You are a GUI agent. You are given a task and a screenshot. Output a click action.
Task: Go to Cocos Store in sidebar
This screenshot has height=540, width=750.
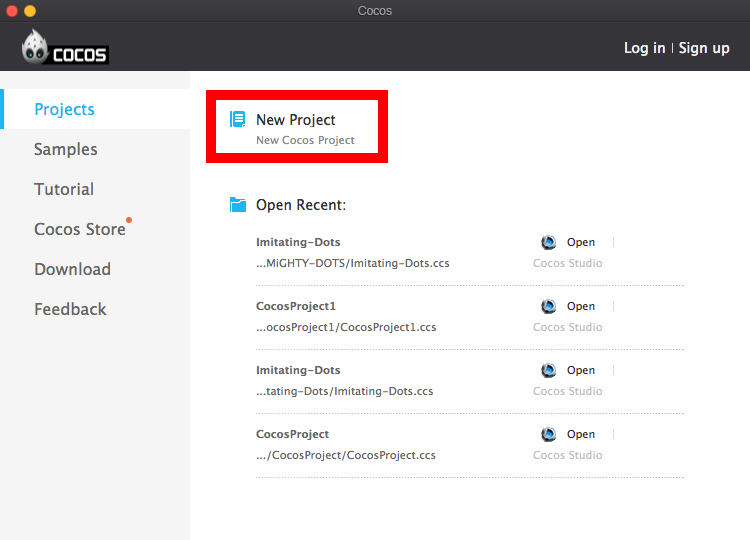[x=80, y=229]
